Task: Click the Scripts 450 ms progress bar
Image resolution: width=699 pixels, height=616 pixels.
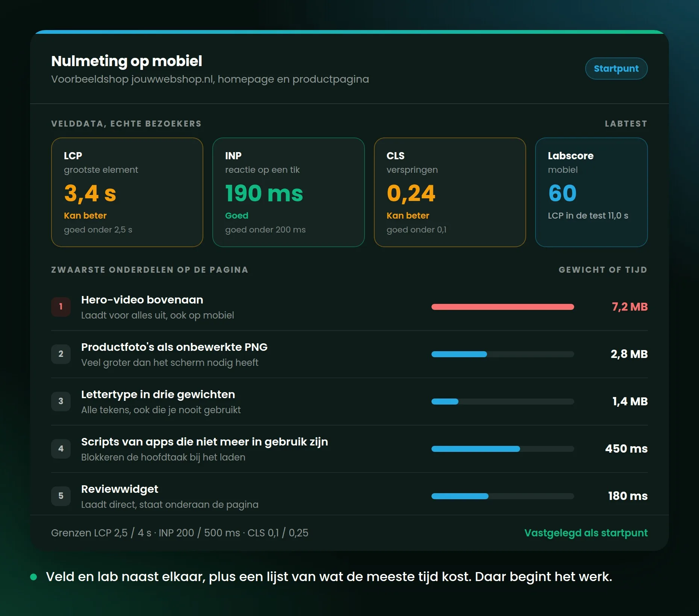Action: [x=502, y=449]
